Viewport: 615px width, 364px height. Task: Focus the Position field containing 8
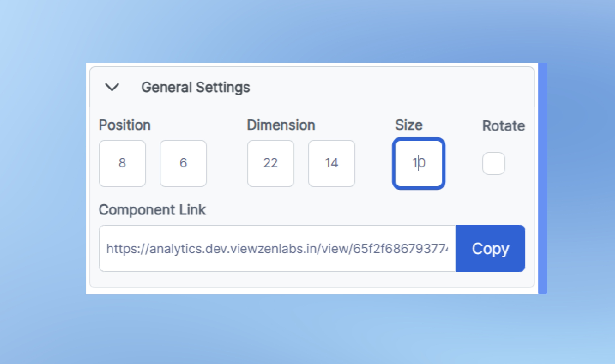122,163
